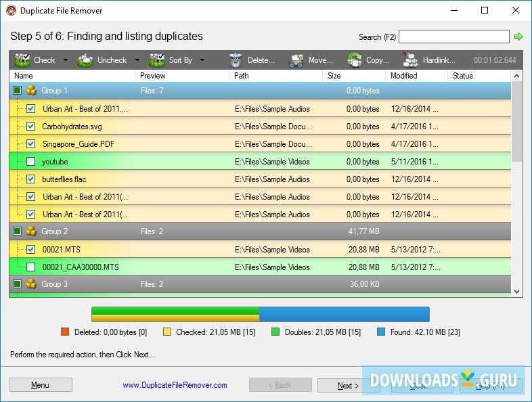Click the Duplicate File Remover app icon
Screen dimensions: 532x402
12,11
